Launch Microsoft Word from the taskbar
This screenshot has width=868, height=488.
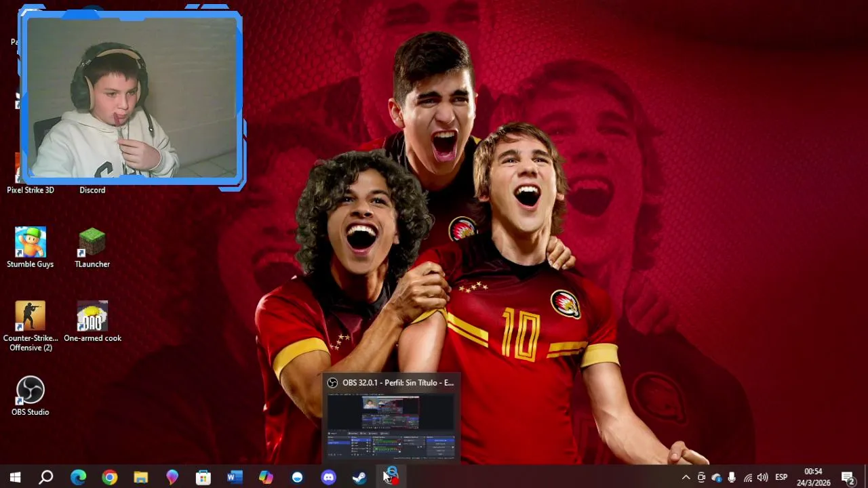(234, 477)
